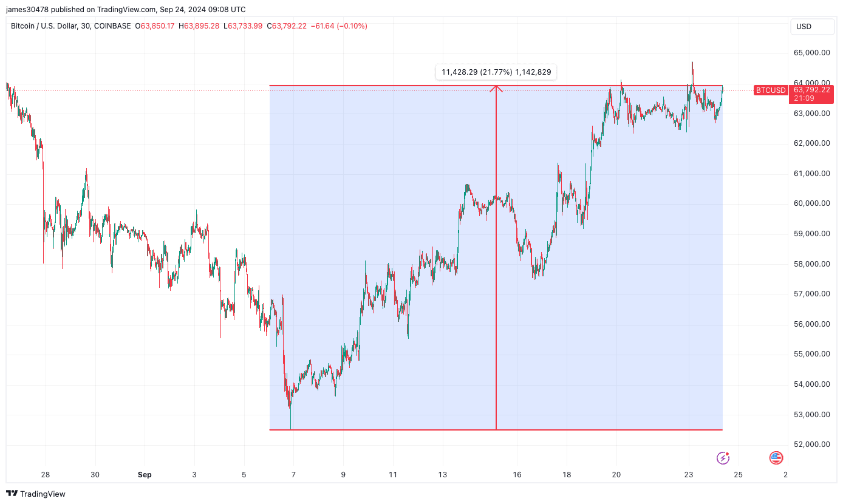843x504 pixels.
Task: Click the 55,000.00 price axis label
Action: [x=811, y=354]
